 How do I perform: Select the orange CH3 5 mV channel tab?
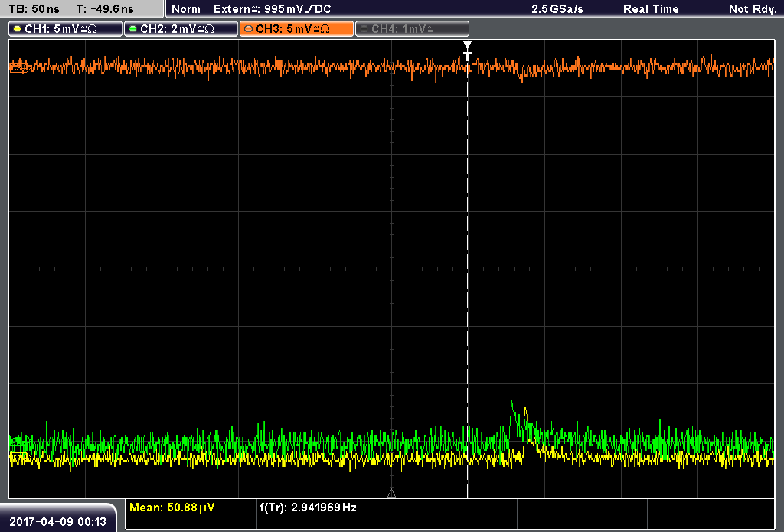click(296, 29)
